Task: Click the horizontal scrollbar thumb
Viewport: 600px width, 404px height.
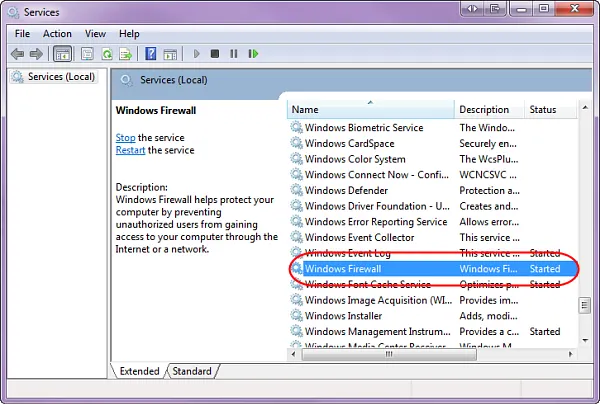Action: coord(389,354)
